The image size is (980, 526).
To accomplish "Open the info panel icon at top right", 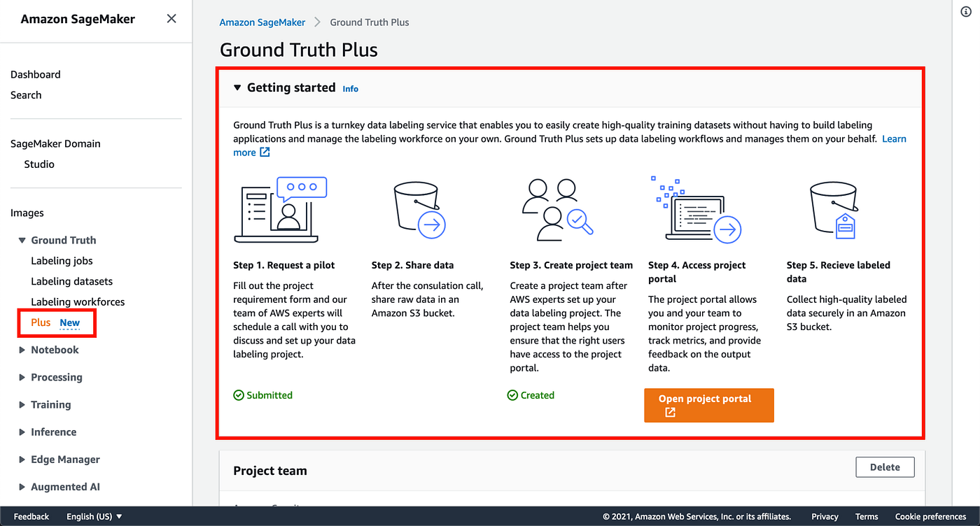I will click(x=966, y=12).
